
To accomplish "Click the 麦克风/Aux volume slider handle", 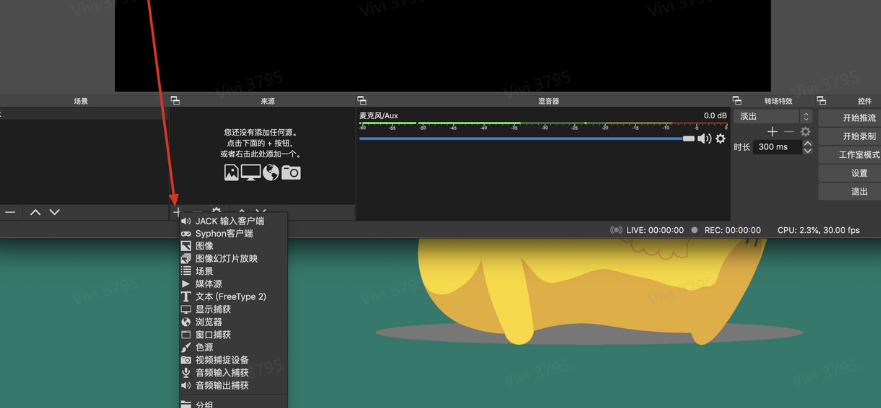I will click(689, 138).
